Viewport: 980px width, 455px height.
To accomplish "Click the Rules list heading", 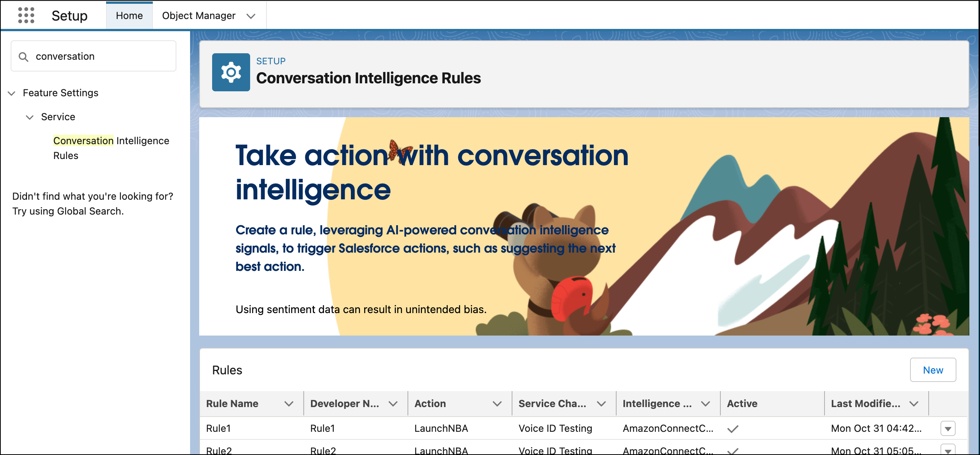I will pyautogui.click(x=227, y=370).
